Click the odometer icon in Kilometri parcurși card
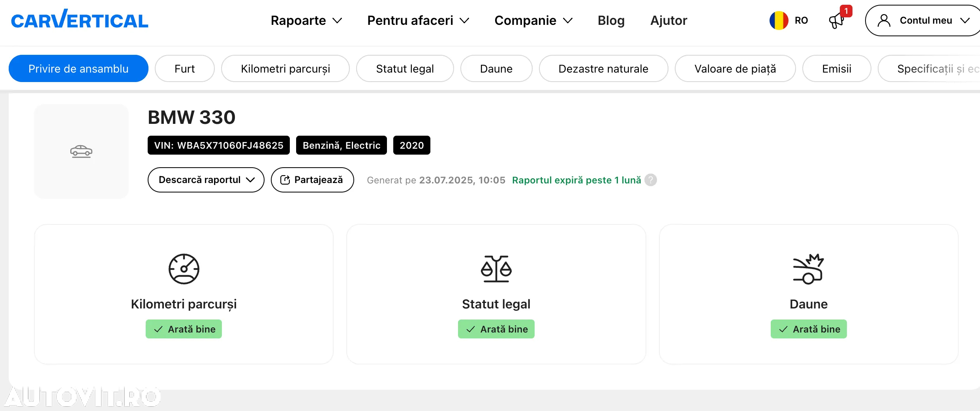Viewport: 980px width, 411px height. (184, 269)
